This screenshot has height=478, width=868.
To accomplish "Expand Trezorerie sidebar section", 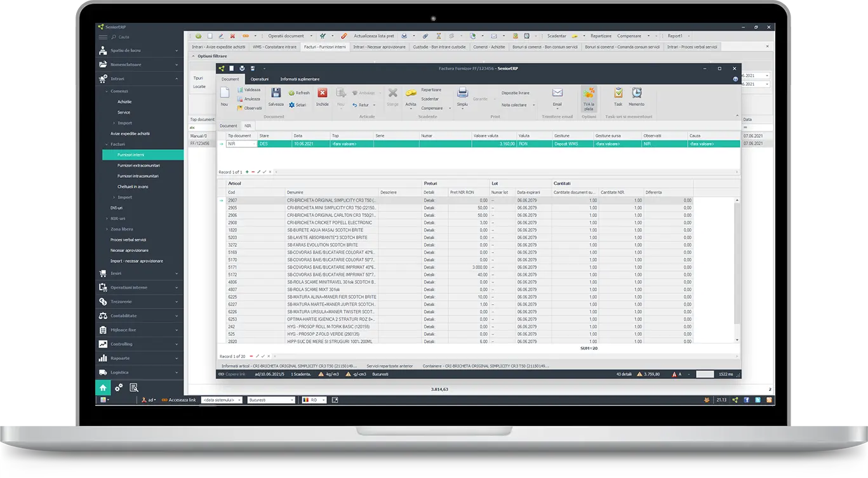I will 139,302.
